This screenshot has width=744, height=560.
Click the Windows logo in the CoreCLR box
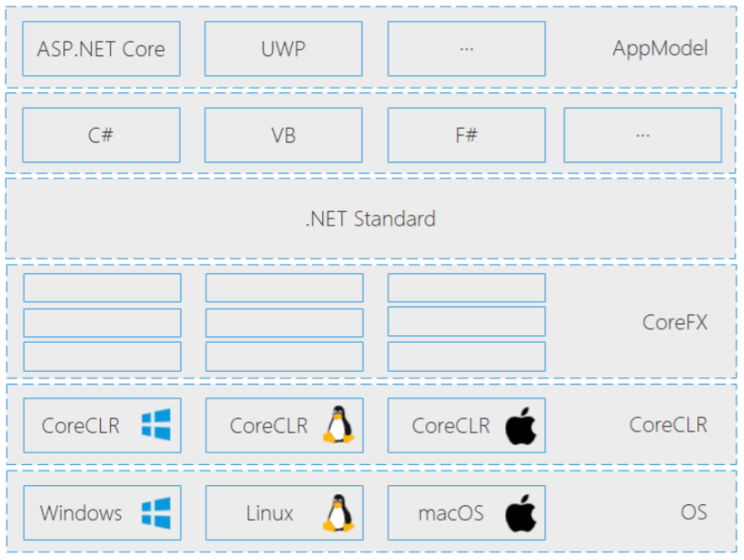pyautogui.click(x=156, y=425)
